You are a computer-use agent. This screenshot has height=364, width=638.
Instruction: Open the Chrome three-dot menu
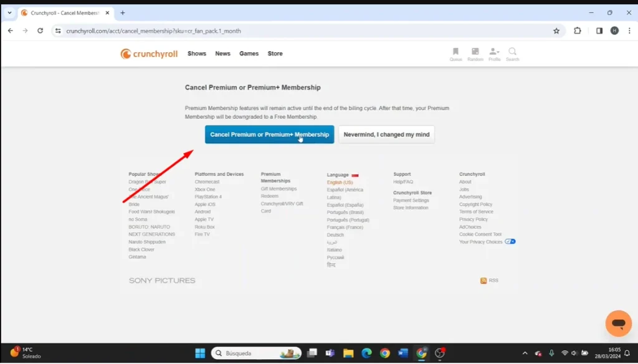(629, 31)
